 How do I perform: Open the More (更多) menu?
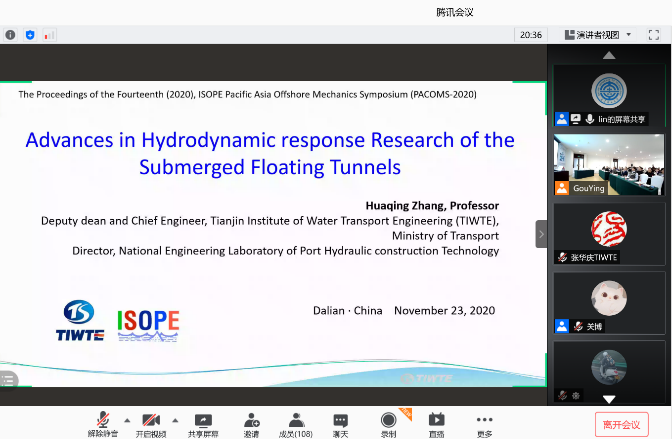484,422
